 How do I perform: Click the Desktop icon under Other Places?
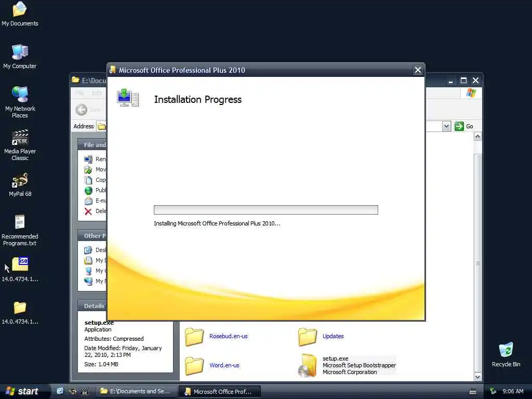coord(88,250)
